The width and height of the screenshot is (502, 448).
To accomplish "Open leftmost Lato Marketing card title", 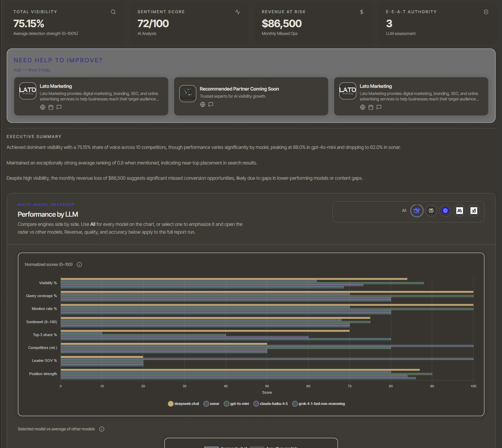I will [56, 86].
